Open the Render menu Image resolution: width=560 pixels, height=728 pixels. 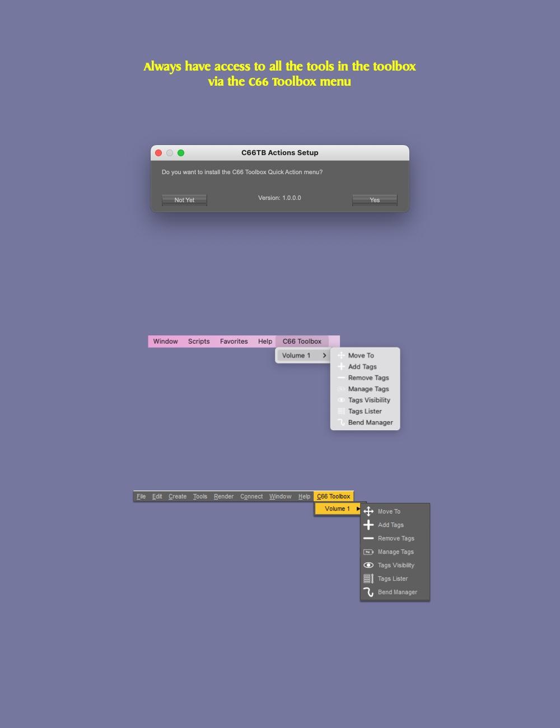point(223,497)
